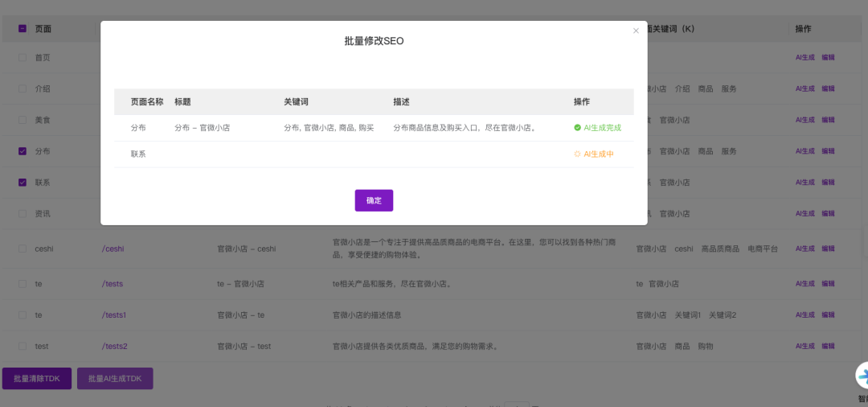Click the 批量AI生成TDK button
Image resolution: width=868 pixels, height=407 pixels.
115,378
